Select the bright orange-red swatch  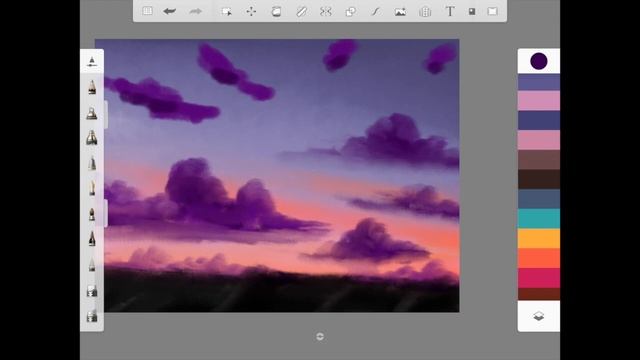click(539, 258)
